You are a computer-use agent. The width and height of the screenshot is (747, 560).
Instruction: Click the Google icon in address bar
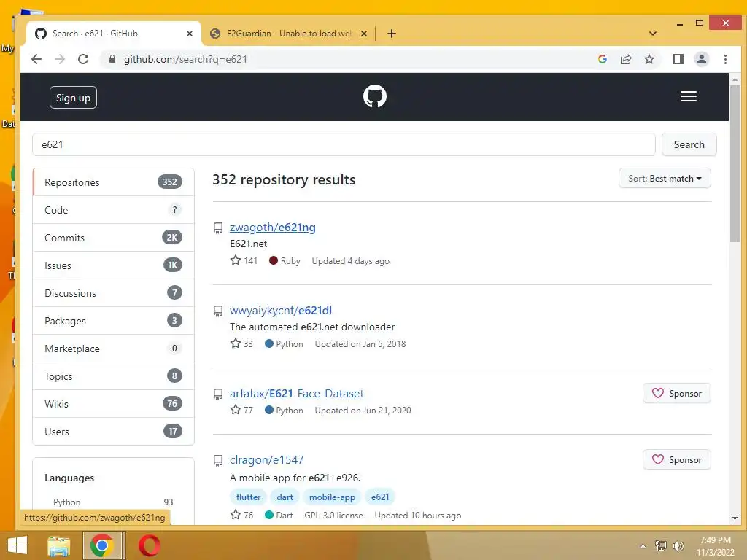(x=602, y=59)
